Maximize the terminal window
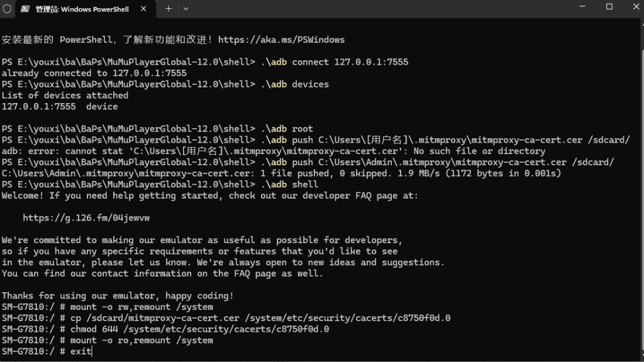This screenshot has width=644, height=362. [609, 7]
